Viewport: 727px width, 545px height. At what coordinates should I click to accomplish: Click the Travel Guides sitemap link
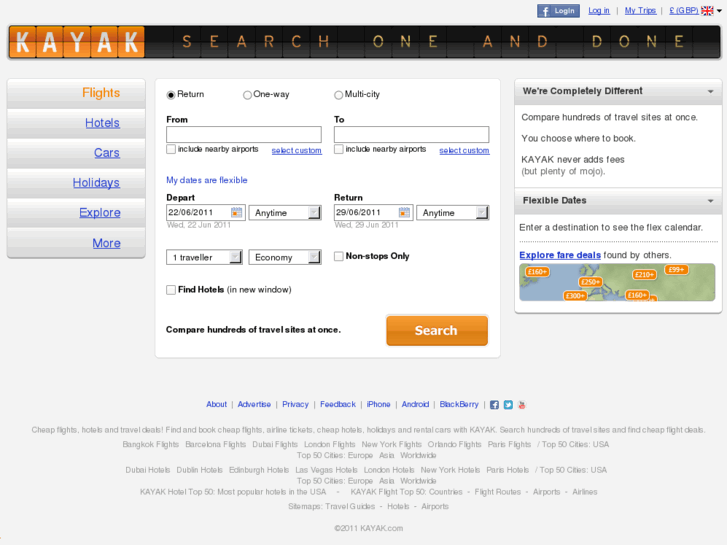coord(350,507)
